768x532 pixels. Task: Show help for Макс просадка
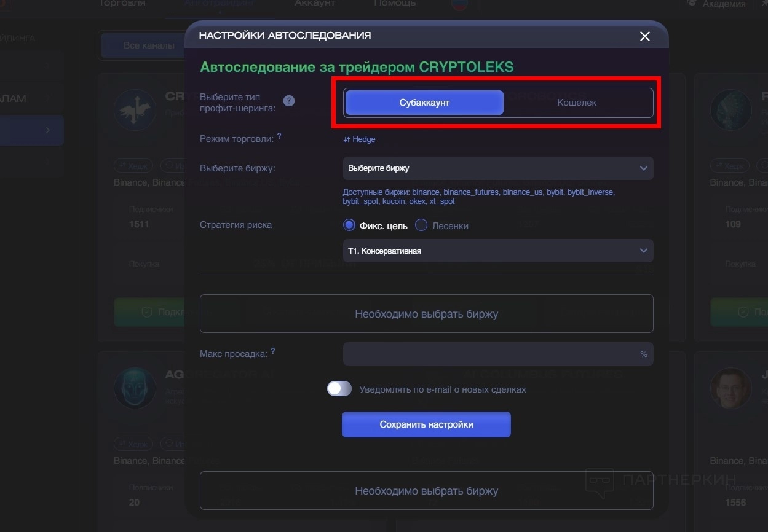coord(273,351)
